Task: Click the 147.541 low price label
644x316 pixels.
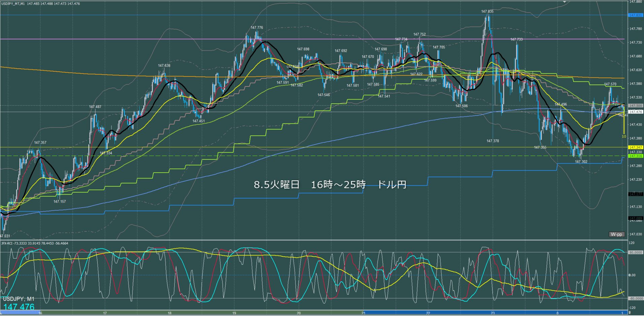Action: [384, 96]
